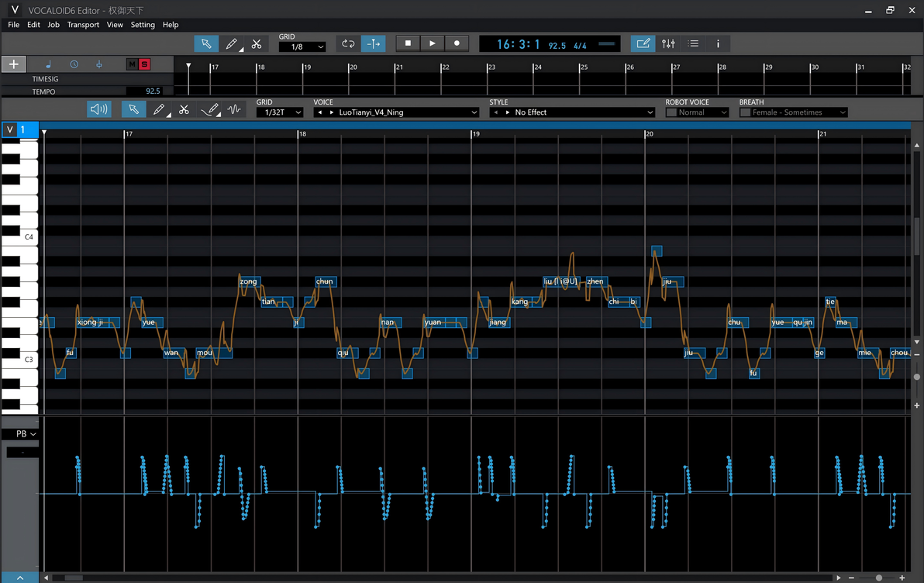Open VOICE LuoTianyi_V4_Ning dropdown

(x=396, y=112)
